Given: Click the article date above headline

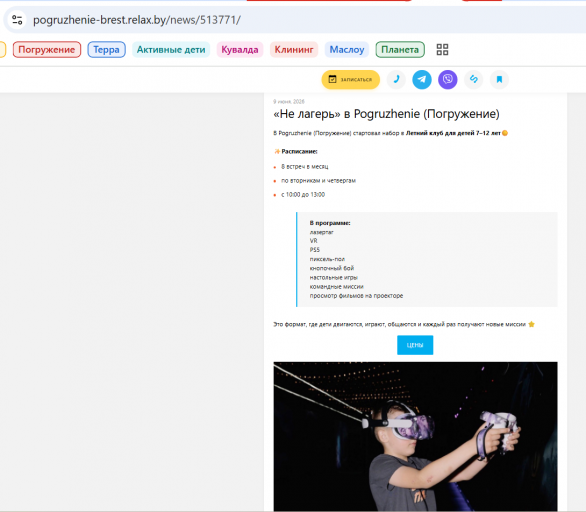Looking at the screenshot, I should pos(289,102).
